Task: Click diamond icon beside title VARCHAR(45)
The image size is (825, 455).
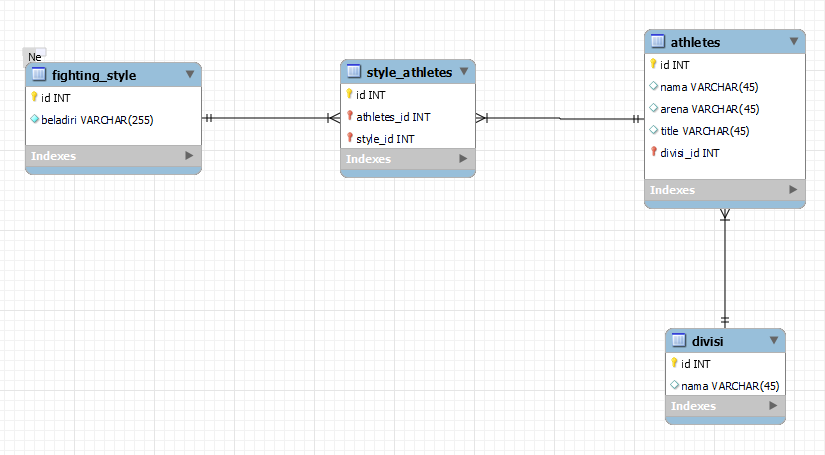Action: tap(653, 130)
